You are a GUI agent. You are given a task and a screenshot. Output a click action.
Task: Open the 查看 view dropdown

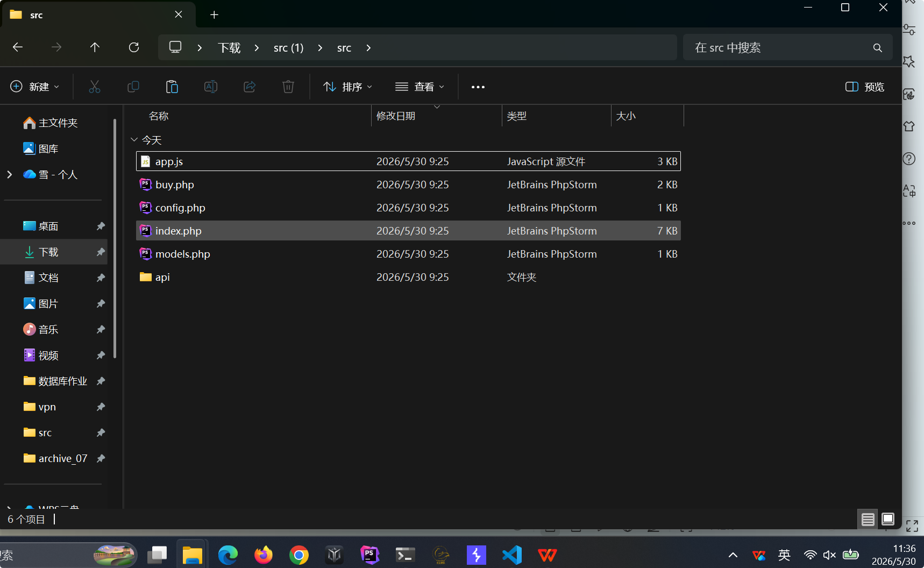tap(420, 87)
